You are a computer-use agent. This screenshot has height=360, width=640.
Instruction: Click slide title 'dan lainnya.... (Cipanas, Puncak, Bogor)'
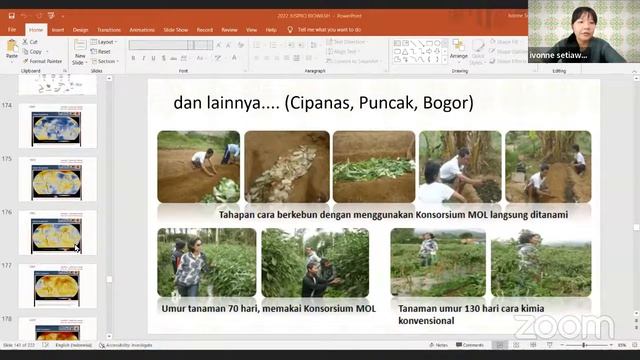(x=324, y=102)
